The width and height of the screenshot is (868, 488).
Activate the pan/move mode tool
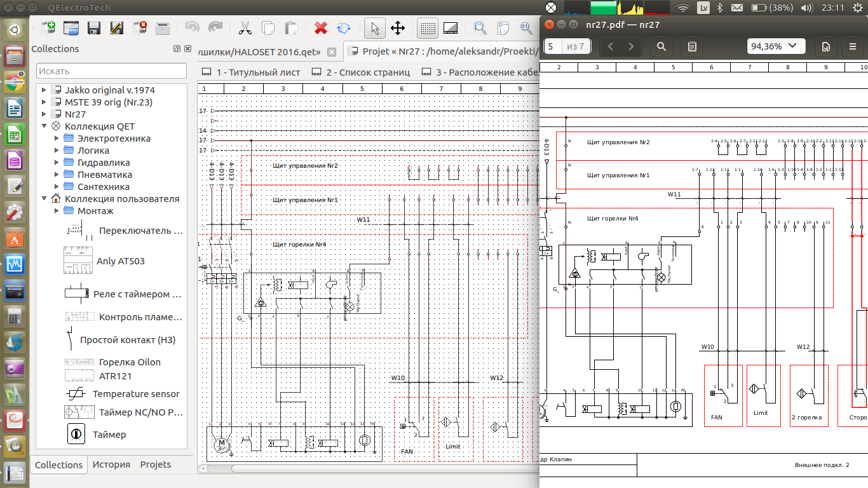point(397,28)
